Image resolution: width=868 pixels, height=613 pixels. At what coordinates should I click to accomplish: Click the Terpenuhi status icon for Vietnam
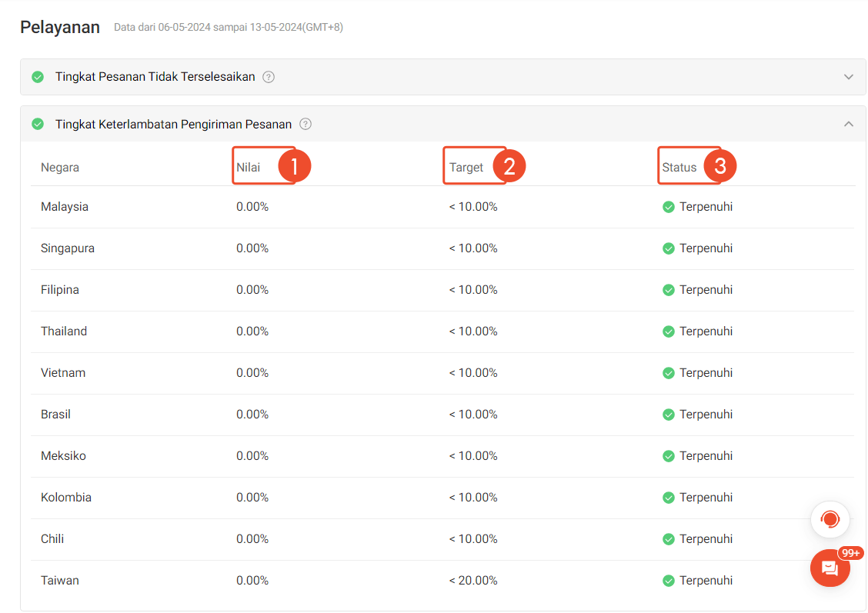668,374
